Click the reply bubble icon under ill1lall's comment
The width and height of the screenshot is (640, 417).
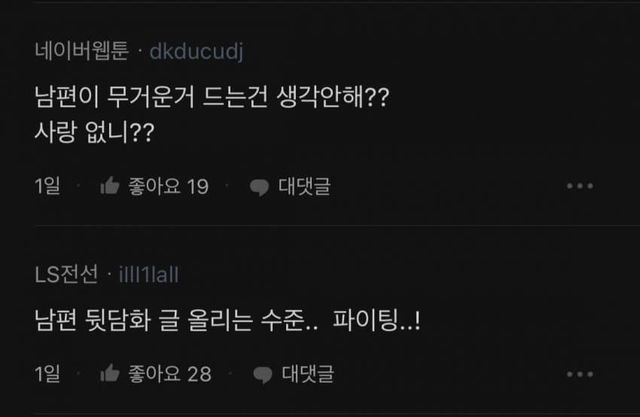click(x=262, y=374)
